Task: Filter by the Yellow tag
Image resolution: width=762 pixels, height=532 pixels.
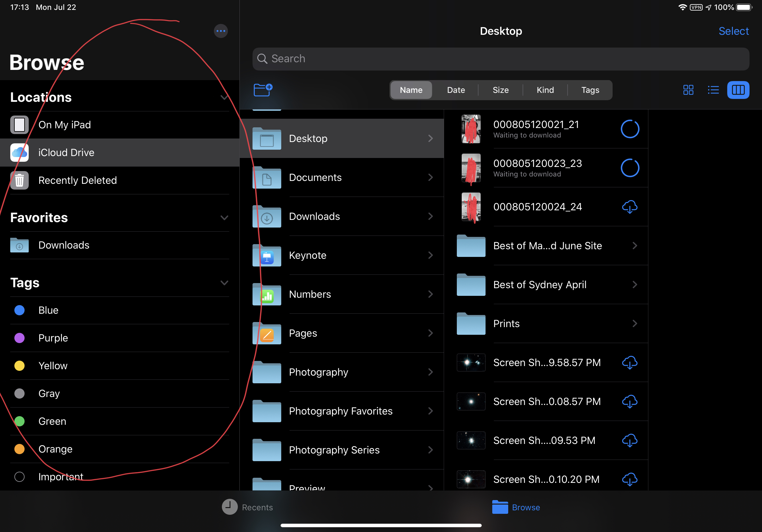Action: [x=119, y=366]
